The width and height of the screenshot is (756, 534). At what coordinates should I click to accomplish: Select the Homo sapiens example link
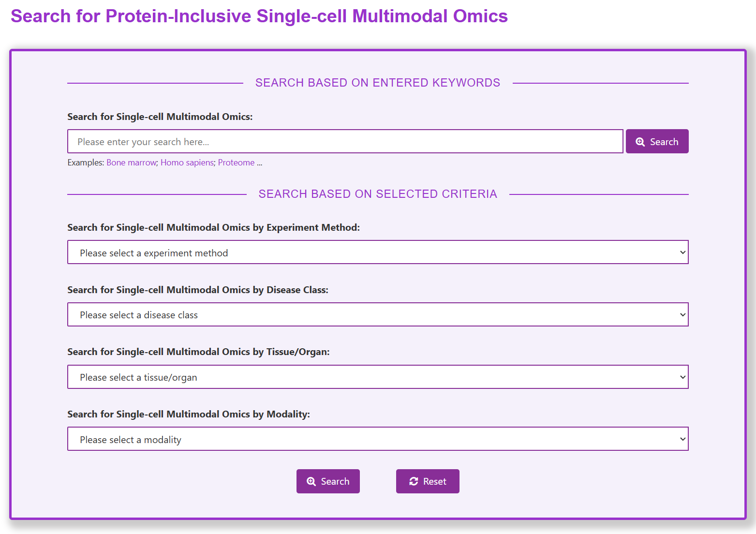(187, 163)
